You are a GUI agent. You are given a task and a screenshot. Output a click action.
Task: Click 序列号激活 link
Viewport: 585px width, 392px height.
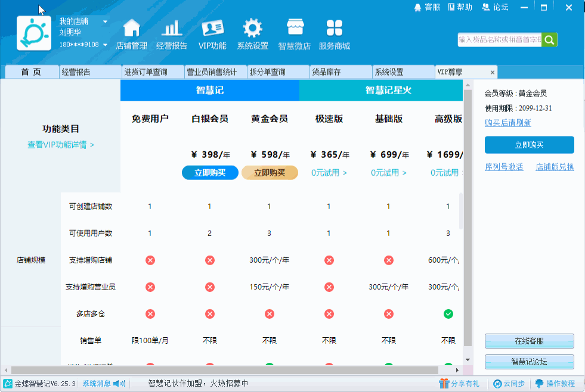pos(504,167)
